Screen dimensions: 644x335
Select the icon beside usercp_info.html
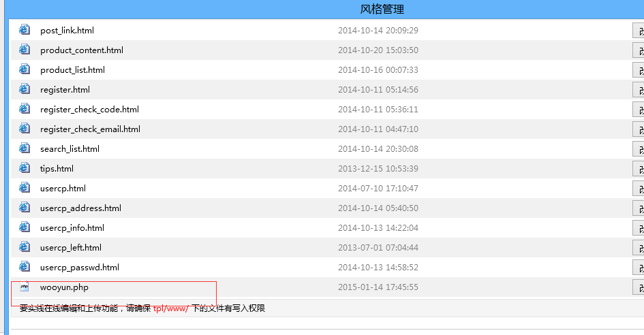click(x=25, y=227)
